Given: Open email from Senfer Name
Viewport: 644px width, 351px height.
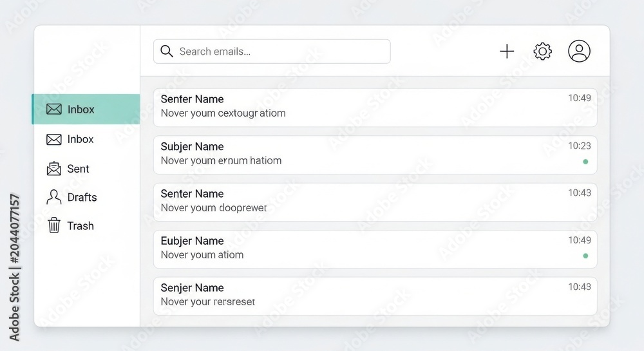Looking at the screenshot, I should [x=375, y=108].
